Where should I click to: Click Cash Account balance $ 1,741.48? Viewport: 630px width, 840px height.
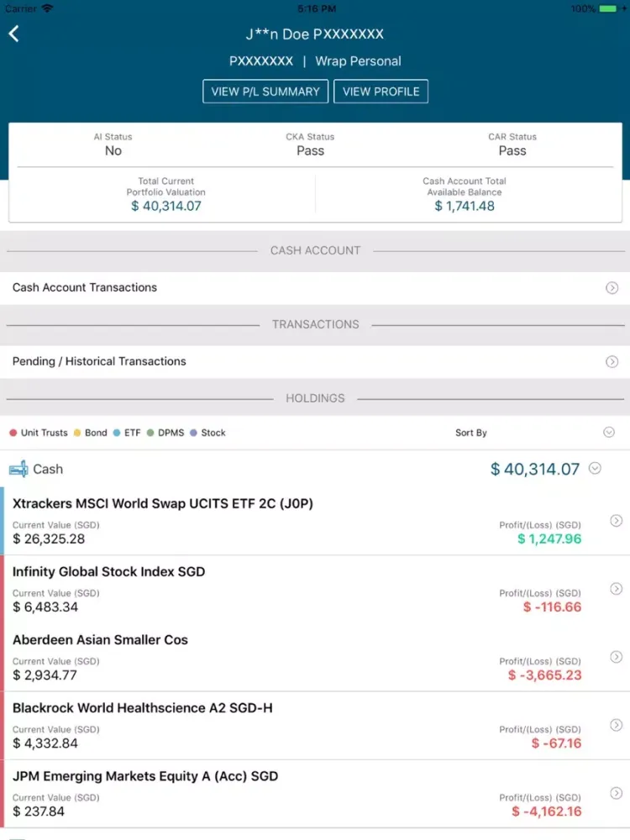[465, 207]
